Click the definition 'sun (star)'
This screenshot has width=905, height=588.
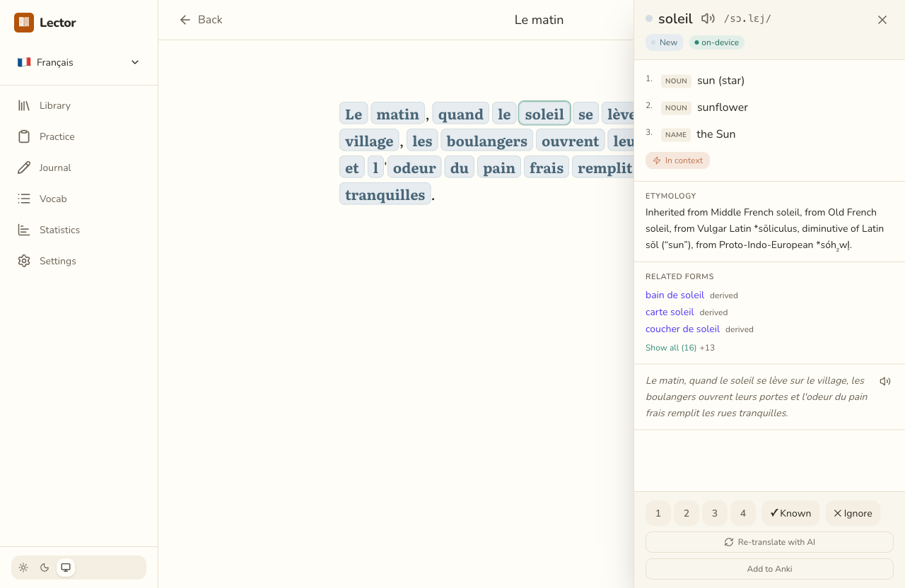(x=720, y=81)
